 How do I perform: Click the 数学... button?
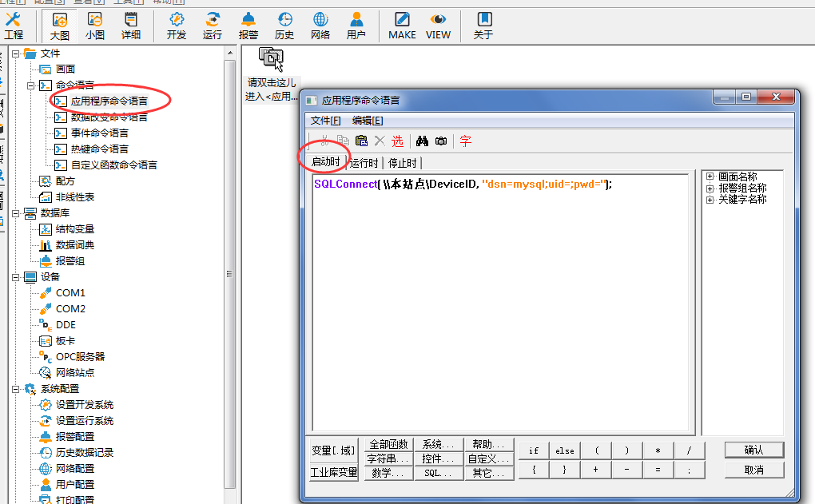pyautogui.click(x=389, y=474)
